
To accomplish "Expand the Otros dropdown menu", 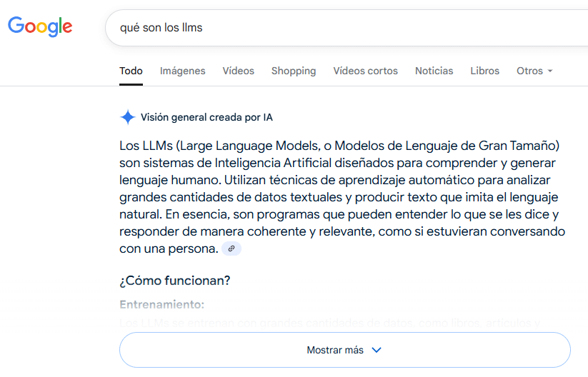I will click(x=534, y=71).
